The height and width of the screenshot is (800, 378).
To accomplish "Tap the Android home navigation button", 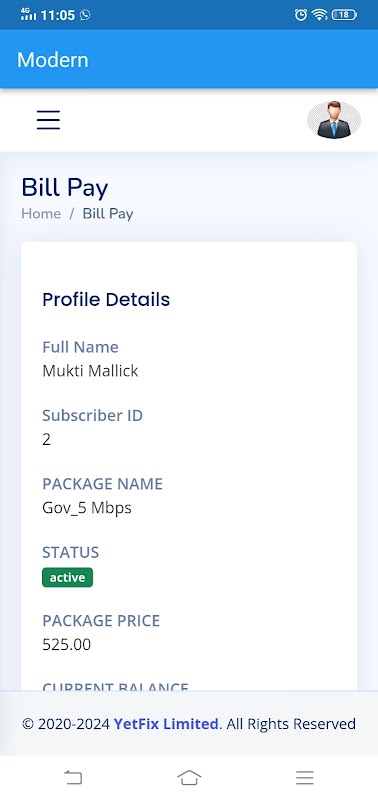I will click(189, 778).
